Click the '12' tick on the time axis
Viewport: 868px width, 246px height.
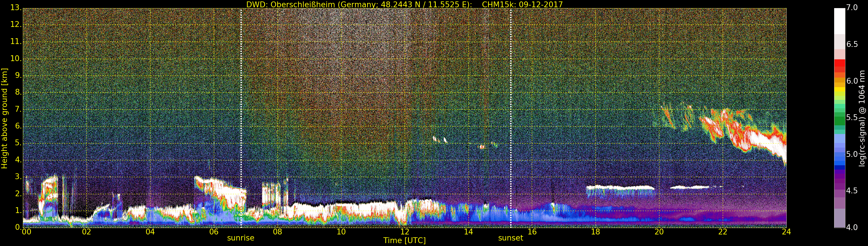coord(404,232)
